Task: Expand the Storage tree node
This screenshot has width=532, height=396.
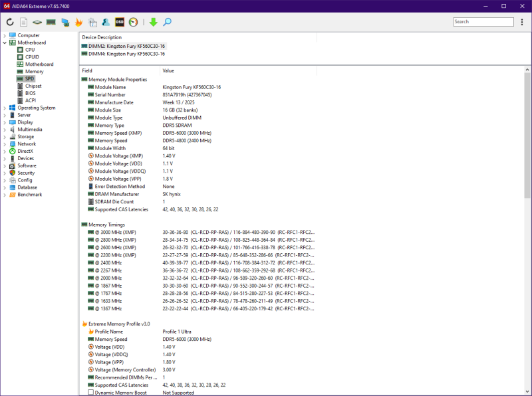Action: [x=5, y=137]
